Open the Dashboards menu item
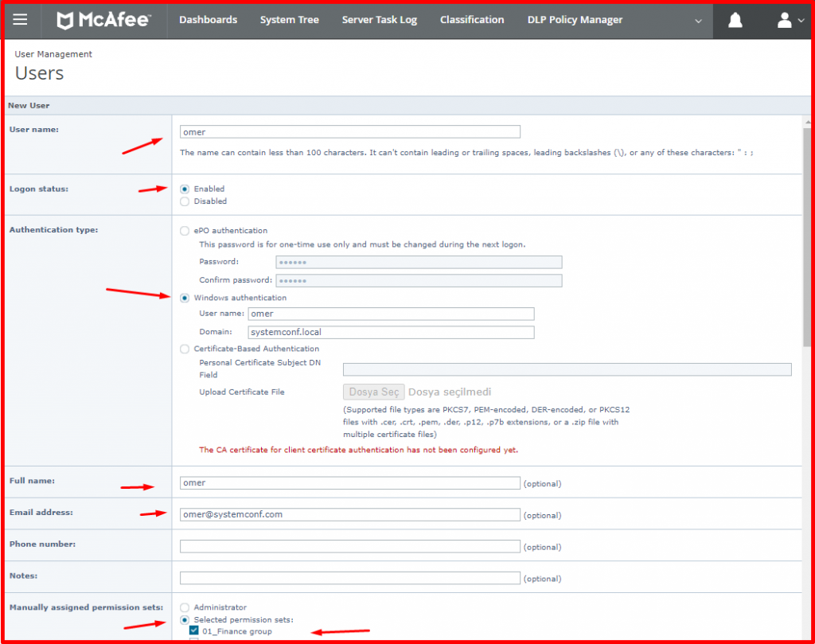 (208, 19)
